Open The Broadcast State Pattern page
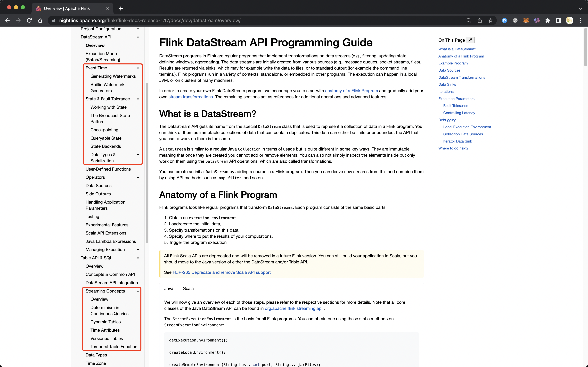This screenshot has height=367, width=588. (x=110, y=118)
